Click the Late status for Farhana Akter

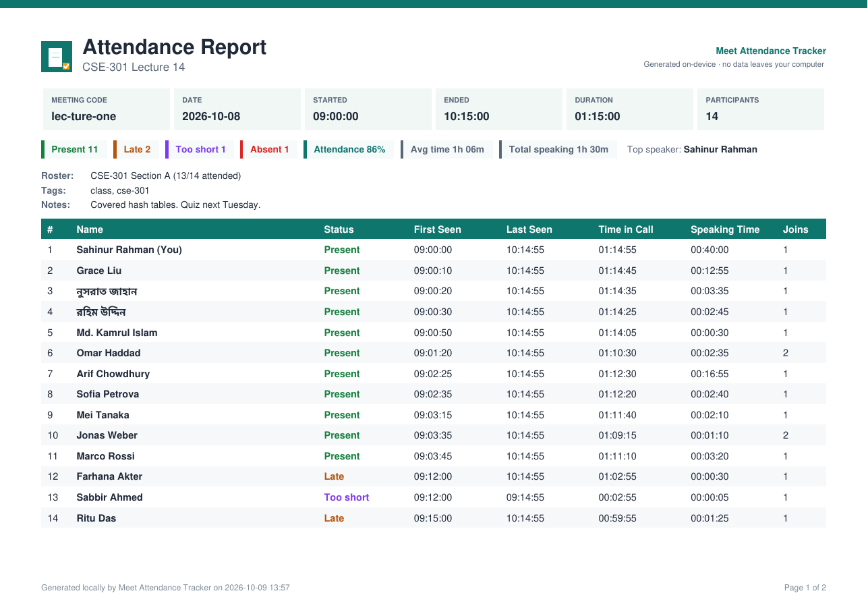[x=334, y=476]
